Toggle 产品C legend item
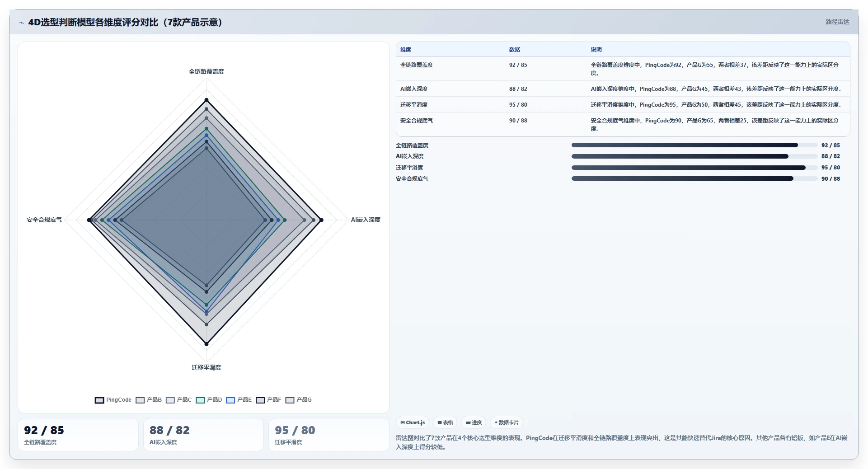The image size is (868, 469). [x=178, y=400]
